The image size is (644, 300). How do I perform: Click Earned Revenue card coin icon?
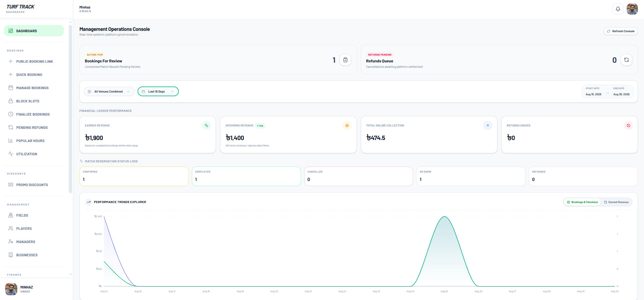pos(206,125)
